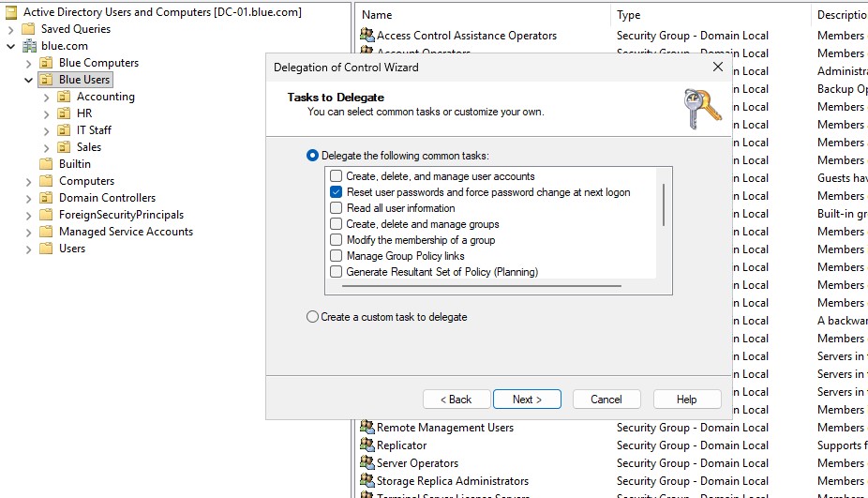The width and height of the screenshot is (868, 498).
Task: Expand the Computers container node
Action: (29, 182)
